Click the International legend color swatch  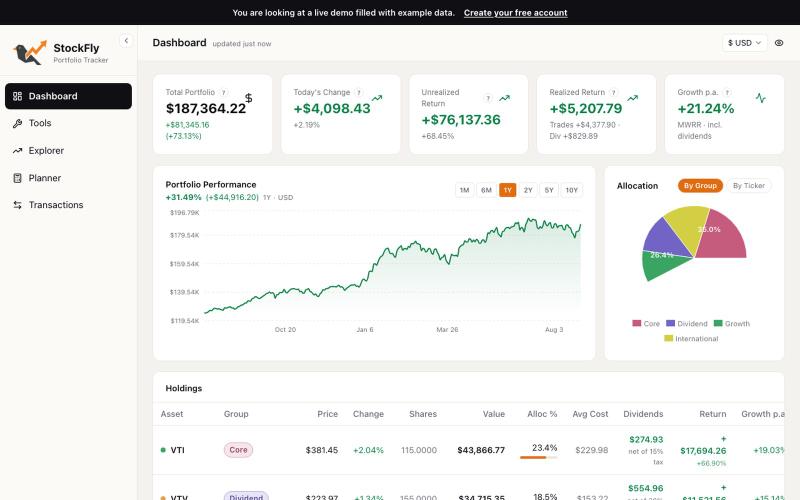(x=668, y=338)
